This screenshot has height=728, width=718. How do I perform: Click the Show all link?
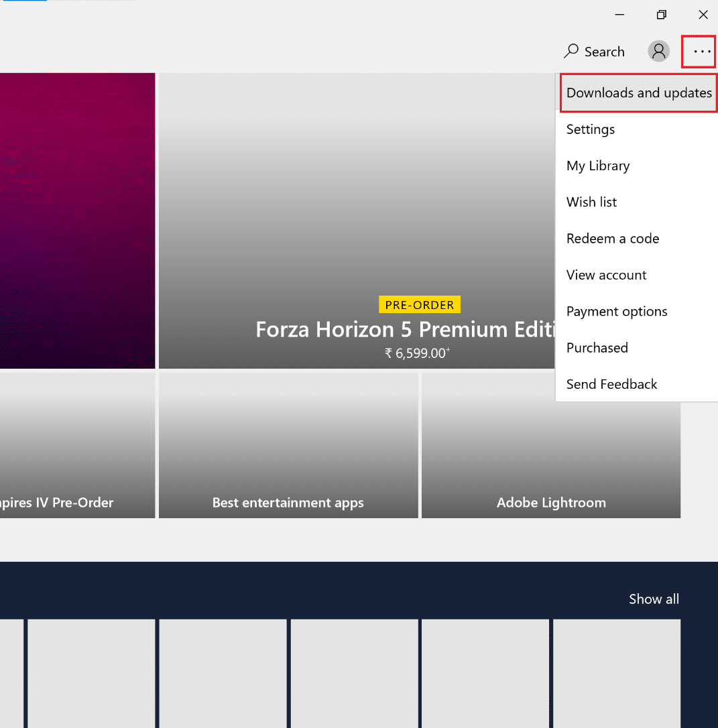pyautogui.click(x=654, y=599)
